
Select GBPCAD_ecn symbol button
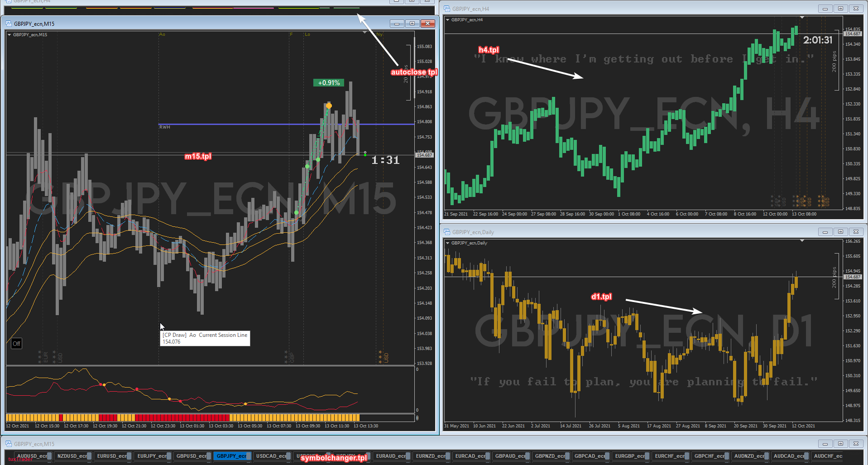pos(590,456)
